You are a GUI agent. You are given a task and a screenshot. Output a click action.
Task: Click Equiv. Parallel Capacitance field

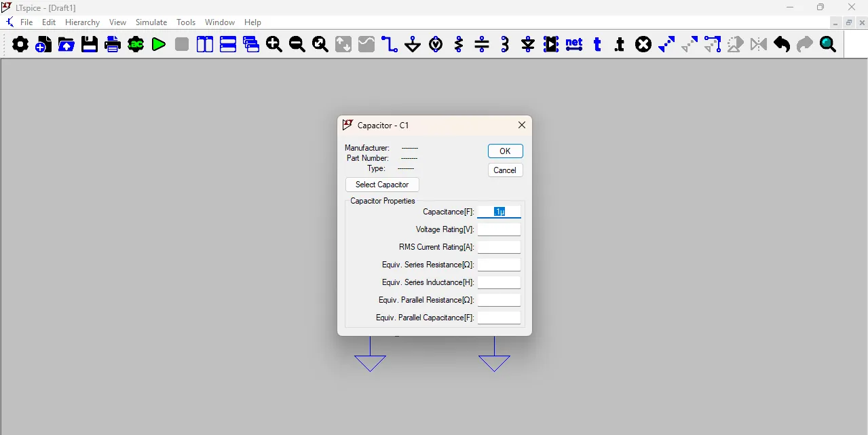[x=499, y=318]
